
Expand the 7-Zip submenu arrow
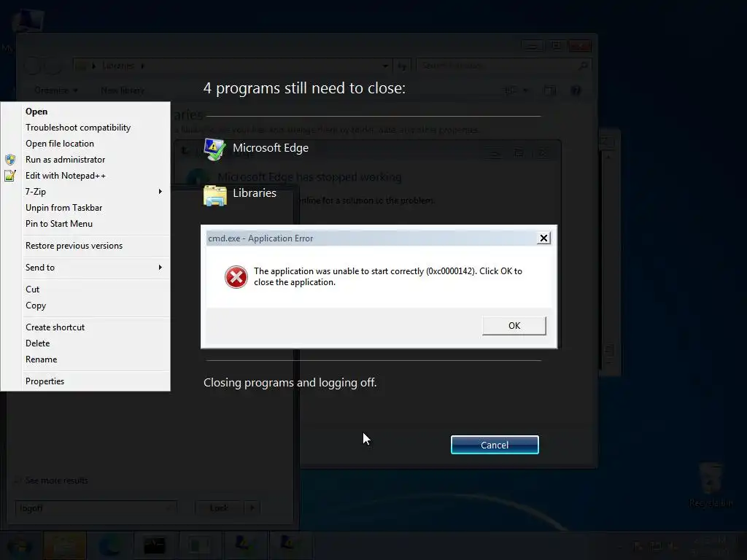160,192
